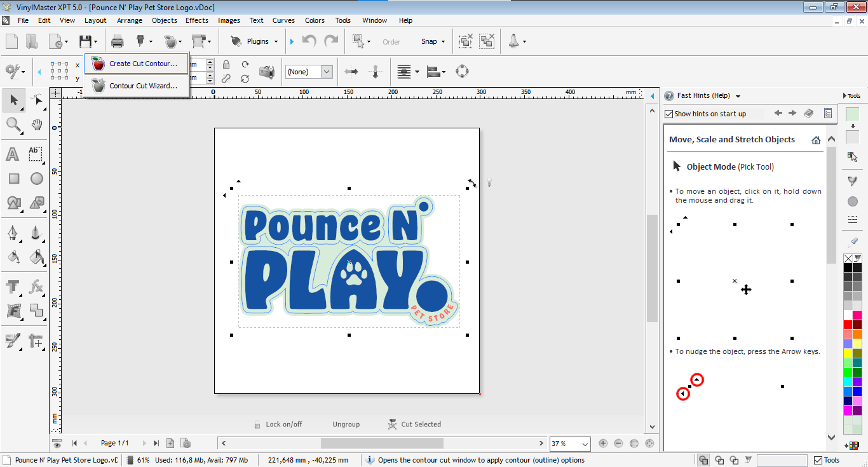The height and width of the screenshot is (467, 868).
Task: Go to next hint with forward arrow
Action: (792, 113)
